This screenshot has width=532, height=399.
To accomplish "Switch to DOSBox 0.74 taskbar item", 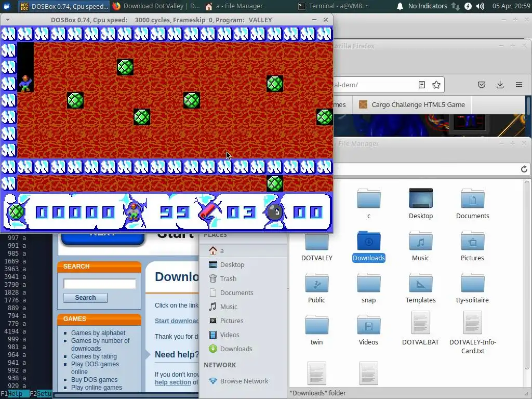I will (64, 6).
